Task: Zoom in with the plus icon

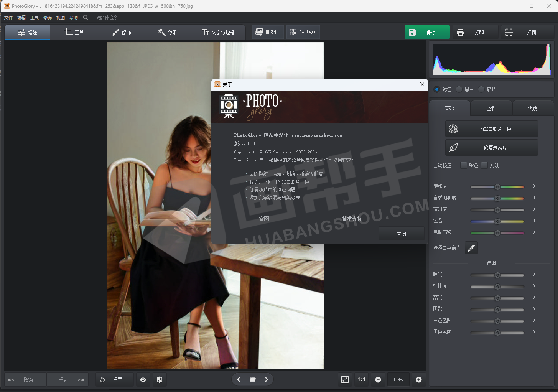Action: click(x=419, y=380)
